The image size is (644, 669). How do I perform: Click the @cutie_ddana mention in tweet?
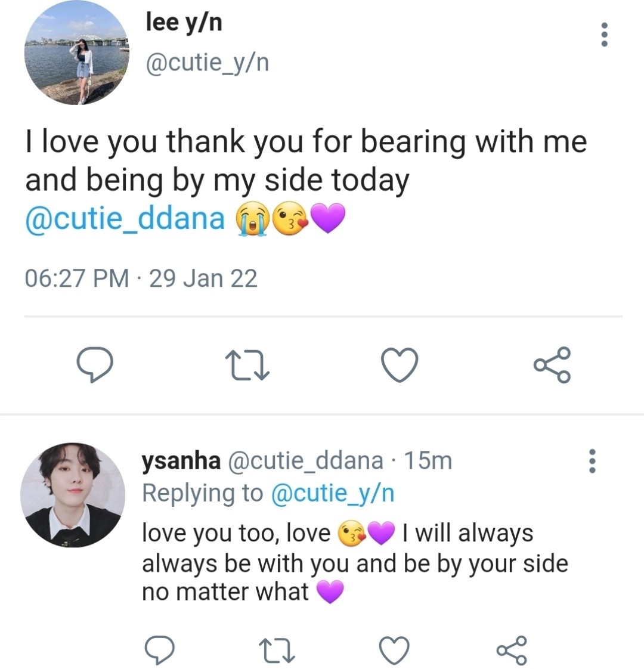click(125, 218)
